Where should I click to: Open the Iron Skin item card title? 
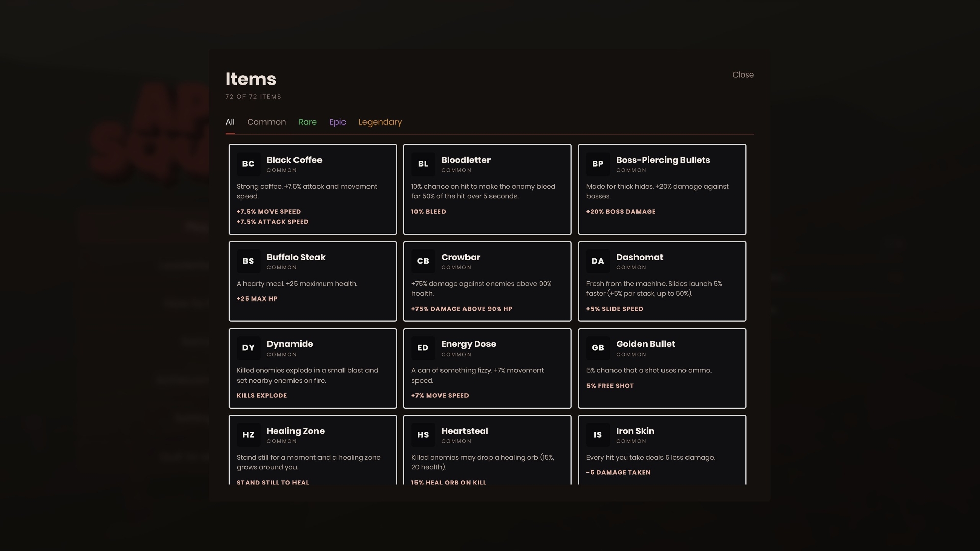tap(635, 431)
